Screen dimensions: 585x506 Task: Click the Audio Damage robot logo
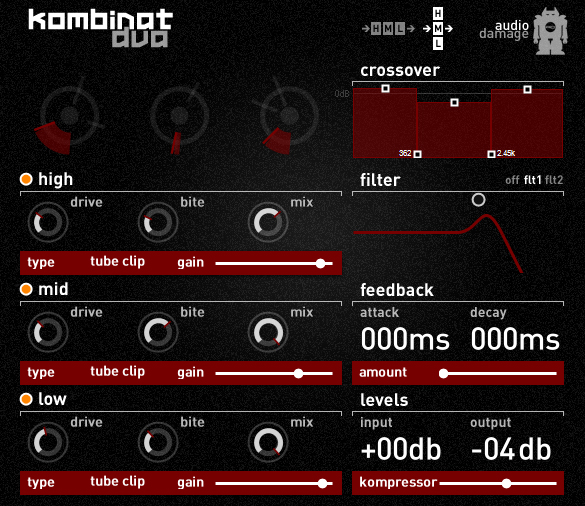tap(550, 31)
